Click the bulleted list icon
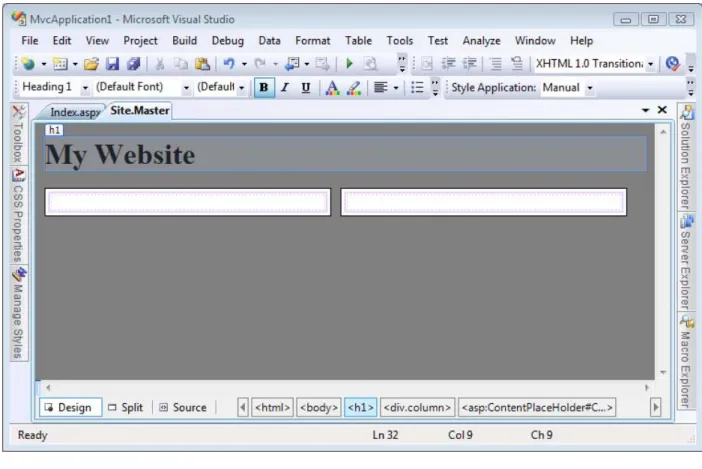 click(417, 87)
